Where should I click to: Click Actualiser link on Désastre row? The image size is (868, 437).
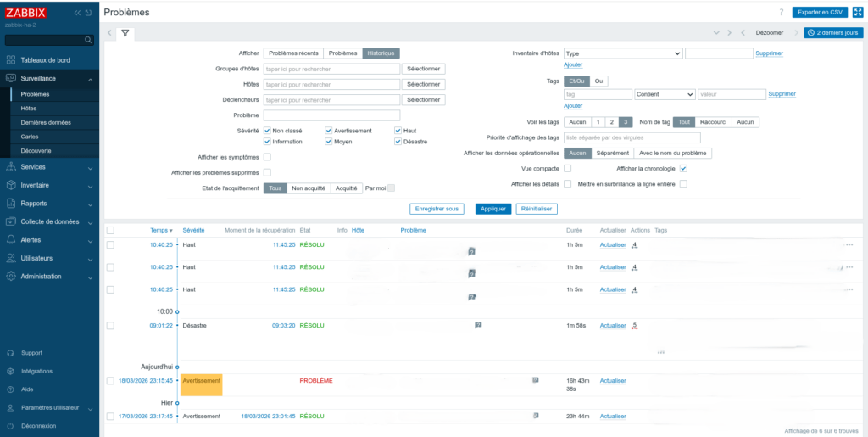click(613, 326)
